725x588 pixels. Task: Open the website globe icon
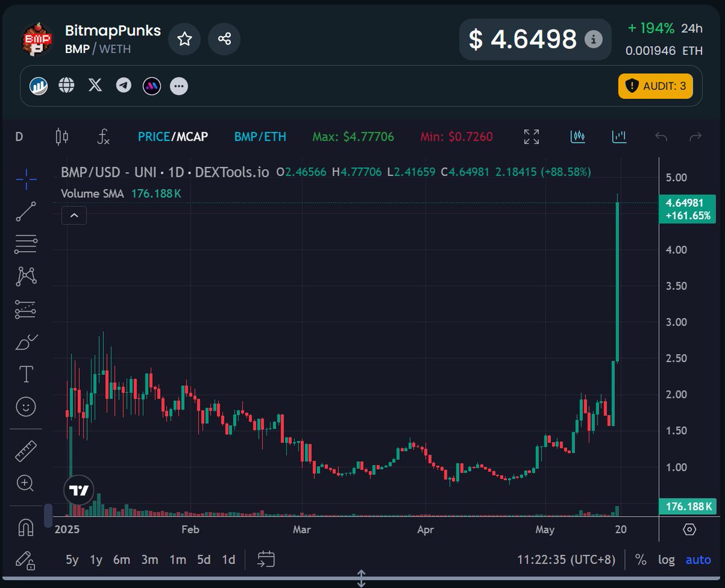click(66, 85)
